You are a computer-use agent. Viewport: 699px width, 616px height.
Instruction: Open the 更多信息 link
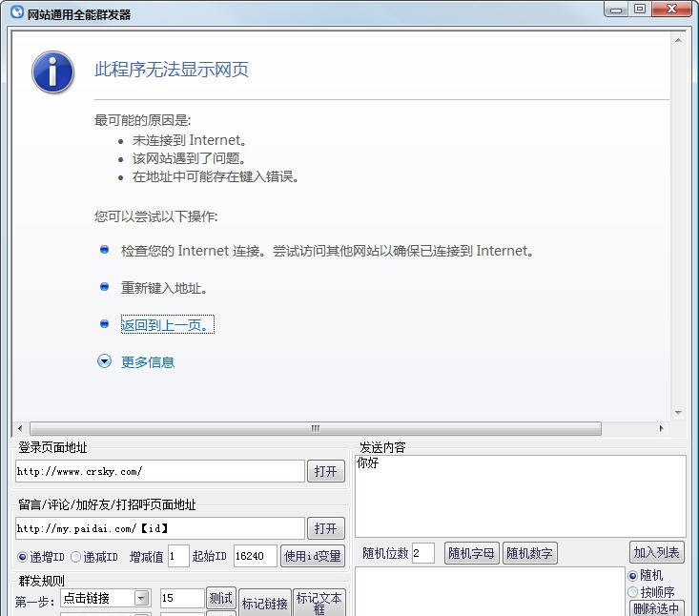tap(148, 362)
